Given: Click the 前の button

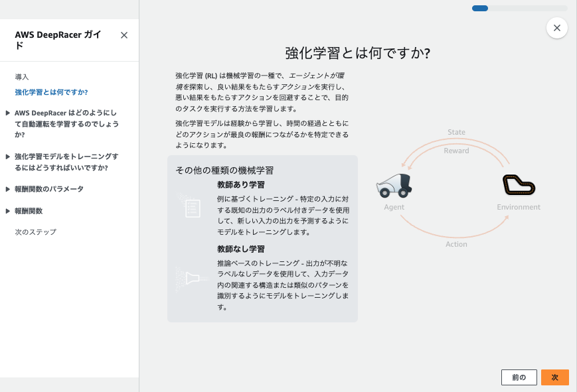Looking at the screenshot, I should (x=519, y=377).
